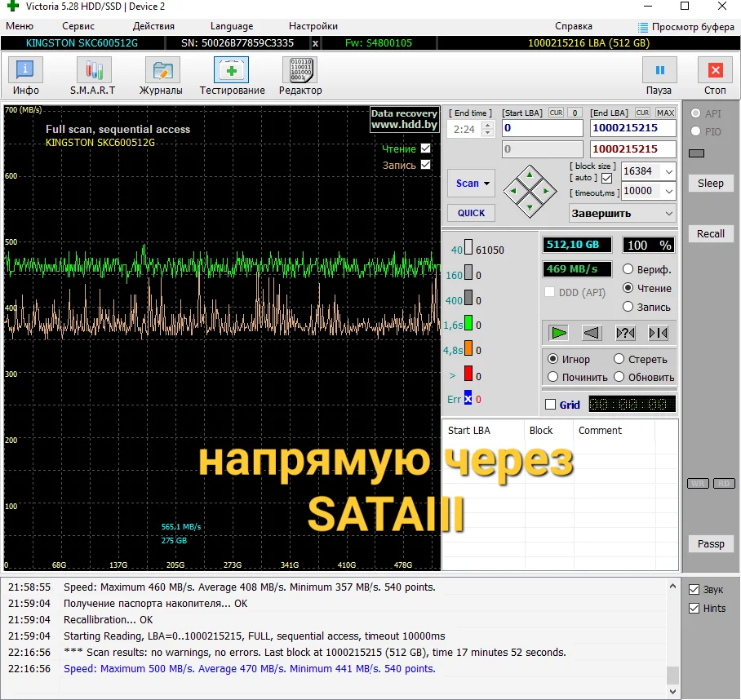The height and width of the screenshot is (700, 741).
Task: Click the random seek ?? butterfly button
Action: [x=626, y=333]
